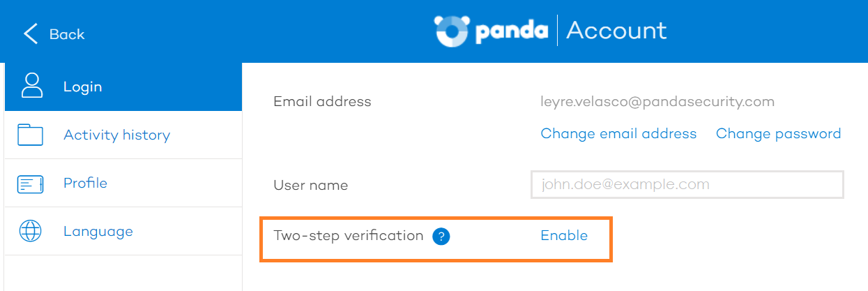868x291 pixels.
Task: Click the Activity history folder icon
Action: point(31,135)
